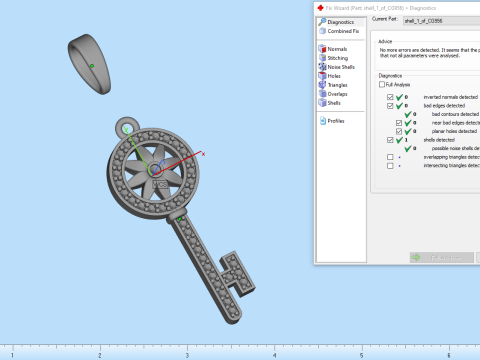480x360 pixels.
Task: Click the 'bad contours detected' label
Action: [x=455, y=114]
